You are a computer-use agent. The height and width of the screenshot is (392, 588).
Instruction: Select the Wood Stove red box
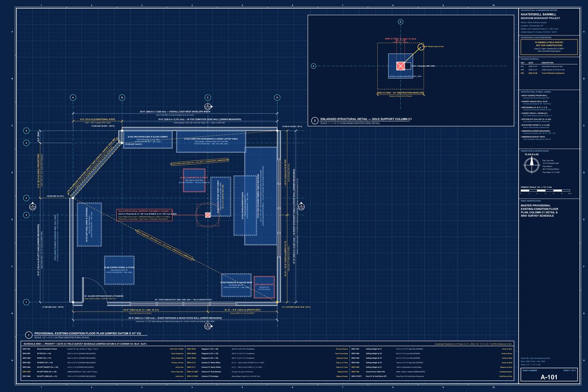264,288
